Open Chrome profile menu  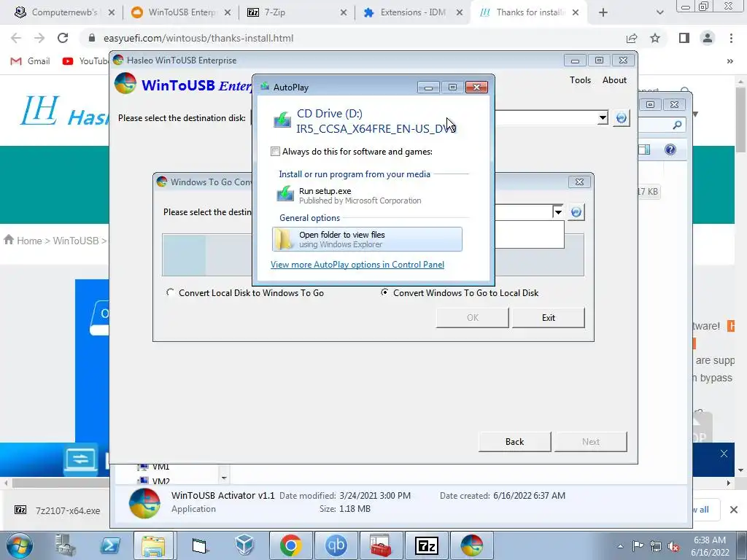708,38
